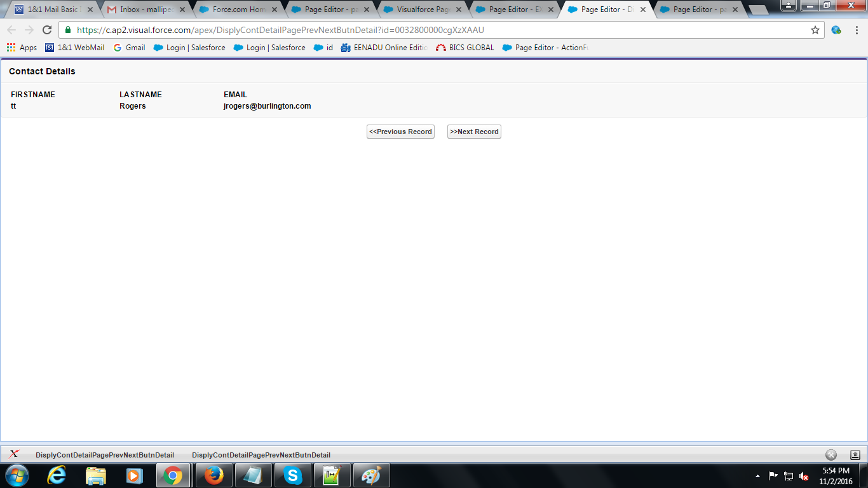The width and height of the screenshot is (868, 488).
Task: Open the Chrome menu with three dots
Action: pyautogui.click(x=856, y=29)
